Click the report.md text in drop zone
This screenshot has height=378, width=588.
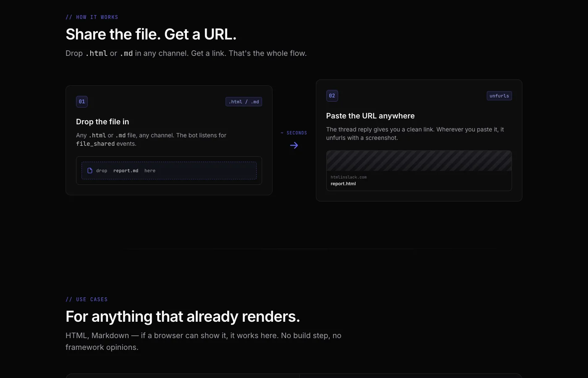(126, 171)
